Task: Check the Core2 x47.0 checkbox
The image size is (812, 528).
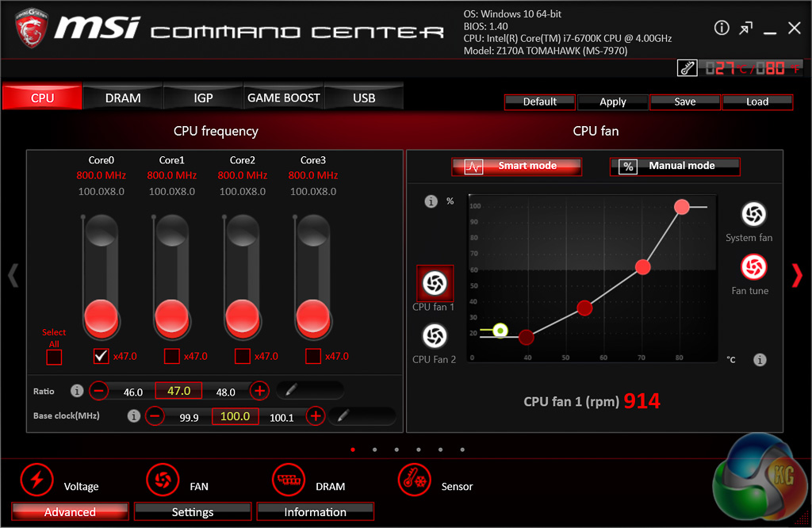Action: tap(243, 356)
